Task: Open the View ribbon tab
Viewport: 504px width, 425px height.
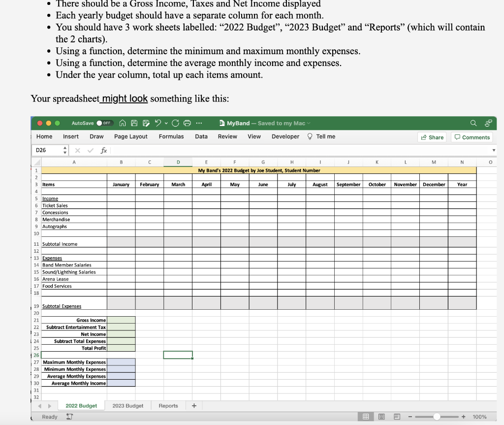Action: pos(254,137)
